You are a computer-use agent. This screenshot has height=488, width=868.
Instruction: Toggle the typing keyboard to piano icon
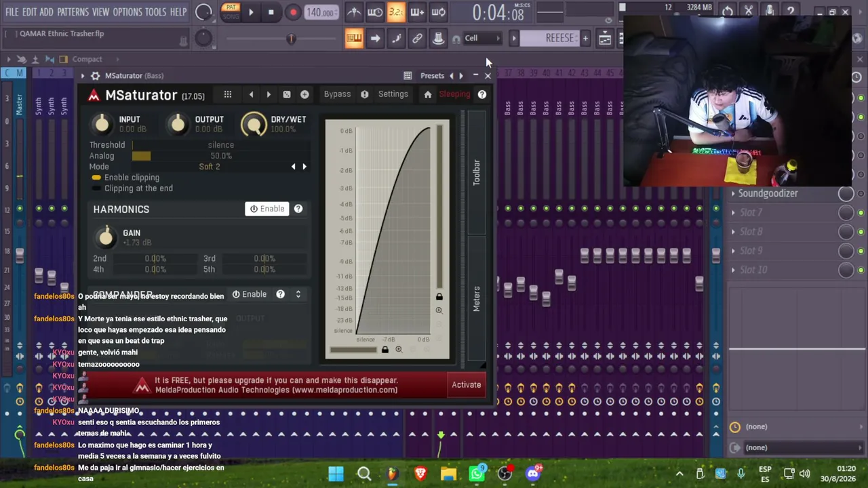[x=354, y=38]
